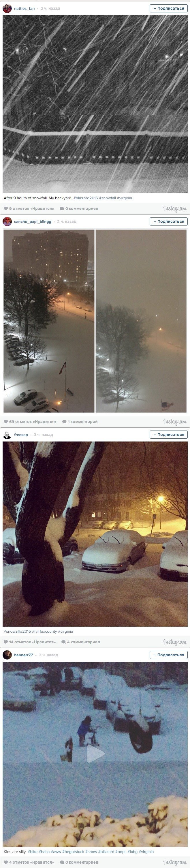Follow sancho_papi_blingg via Подписаться button
Screen dimensions: 190x868
[x=168, y=221]
